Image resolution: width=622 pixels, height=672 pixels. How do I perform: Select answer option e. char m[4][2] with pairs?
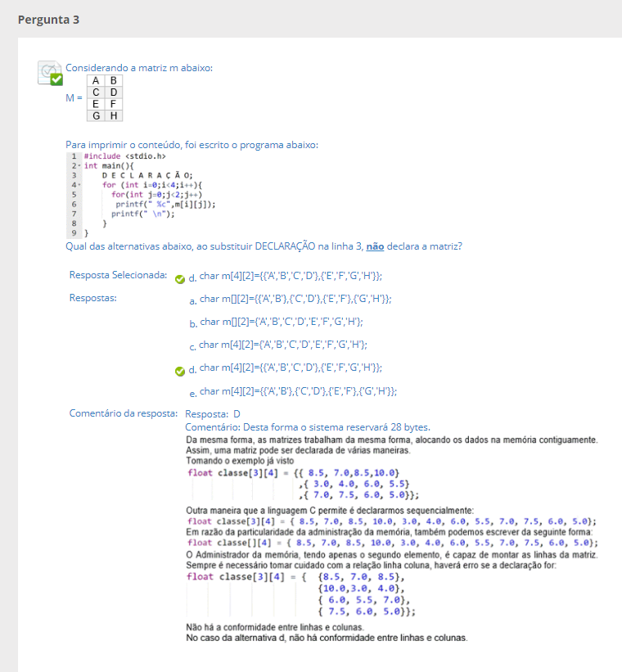tap(298, 392)
